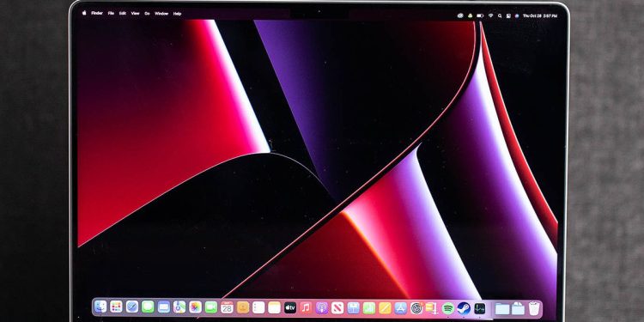Open the Contacts app
Image resolution: width=644 pixels, height=322 pixels.
tap(243, 307)
